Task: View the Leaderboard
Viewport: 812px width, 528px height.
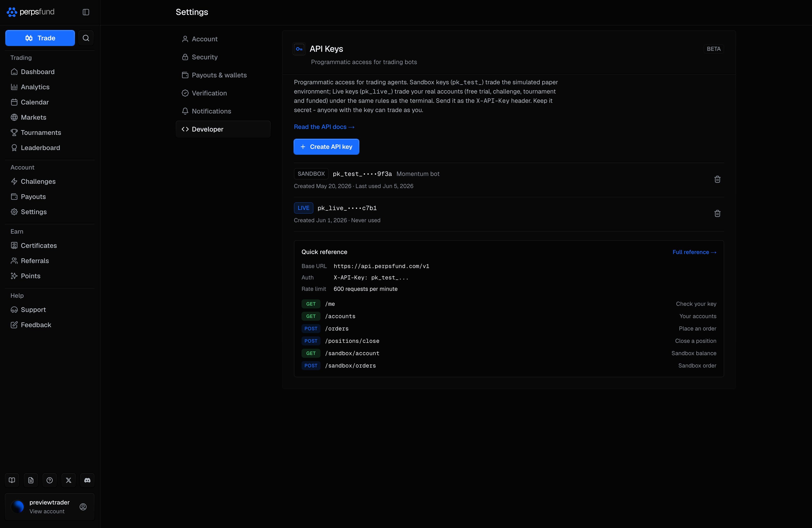Action: tap(50, 148)
